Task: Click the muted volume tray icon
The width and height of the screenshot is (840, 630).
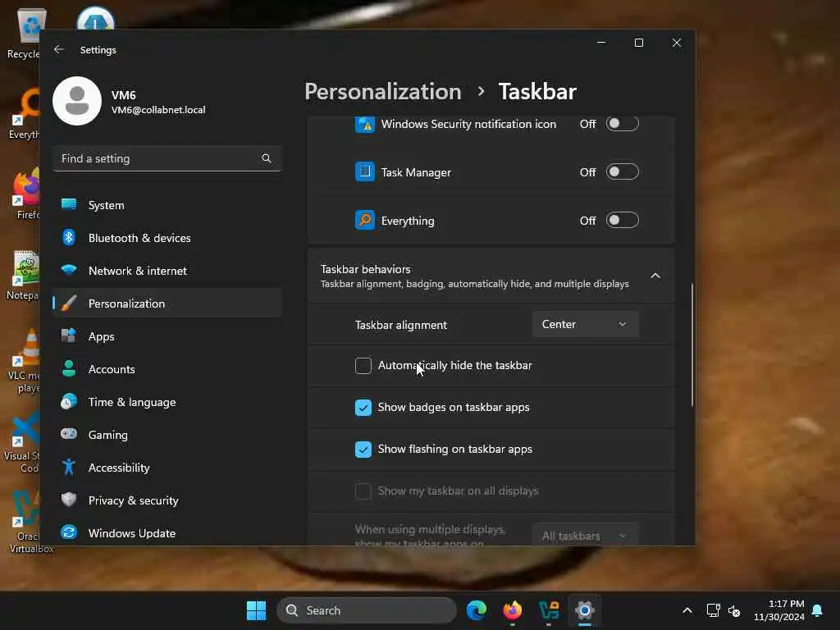Action: point(734,610)
